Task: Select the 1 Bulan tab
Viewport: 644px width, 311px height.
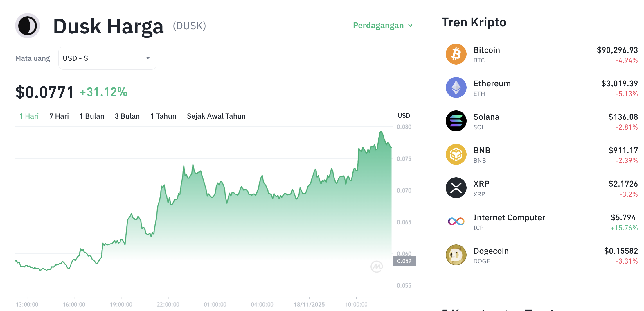Action: point(92,116)
